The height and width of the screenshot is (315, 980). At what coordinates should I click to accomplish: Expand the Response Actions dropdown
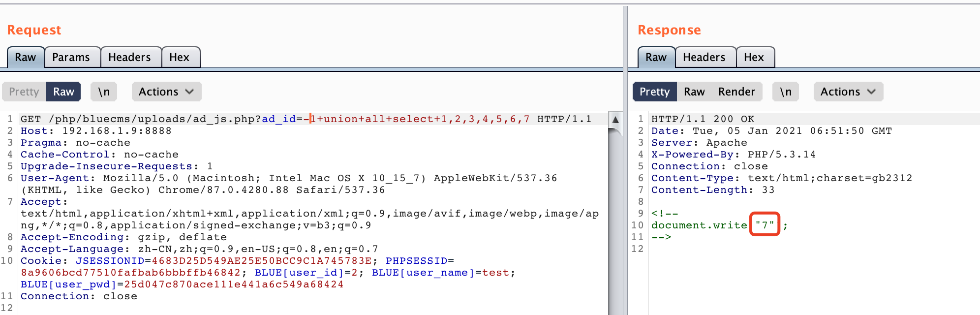(848, 92)
